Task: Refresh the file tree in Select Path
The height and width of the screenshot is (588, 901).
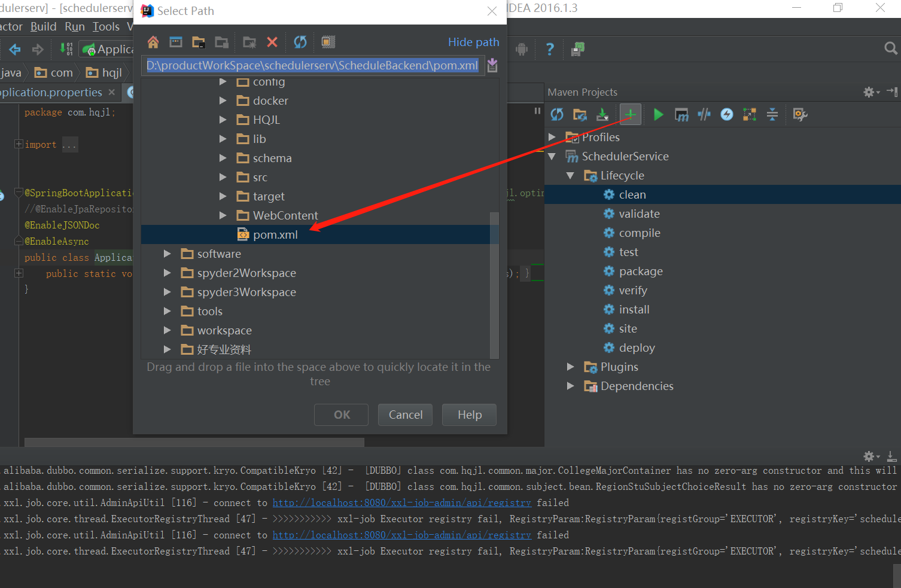Action: click(300, 42)
